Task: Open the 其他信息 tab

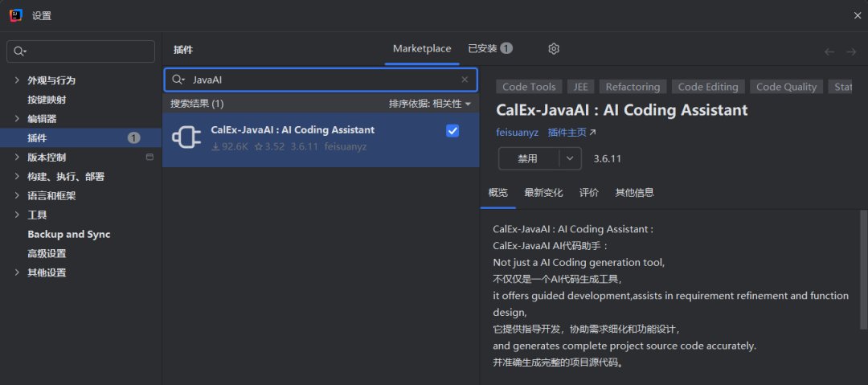Action: click(x=634, y=193)
